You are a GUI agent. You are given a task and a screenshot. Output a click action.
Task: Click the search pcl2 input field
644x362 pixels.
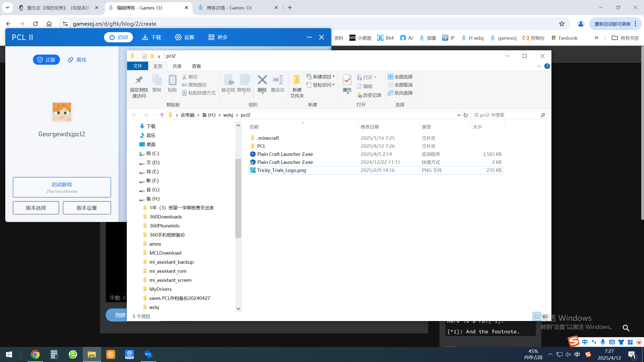pyautogui.click(x=509, y=115)
